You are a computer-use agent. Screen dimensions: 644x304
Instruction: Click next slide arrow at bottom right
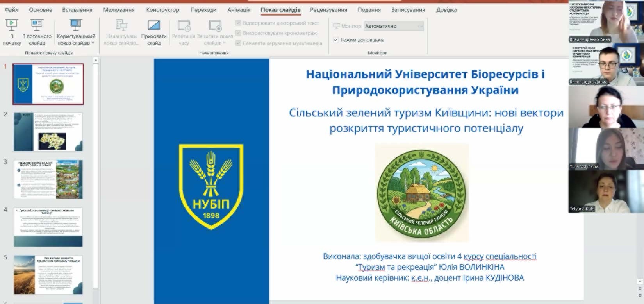(x=640, y=295)
